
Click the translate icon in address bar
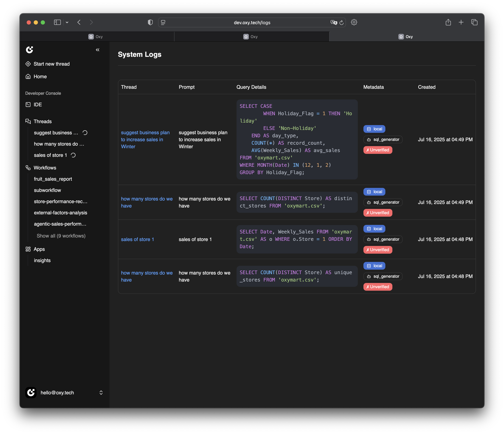click(x=334, y=22)
